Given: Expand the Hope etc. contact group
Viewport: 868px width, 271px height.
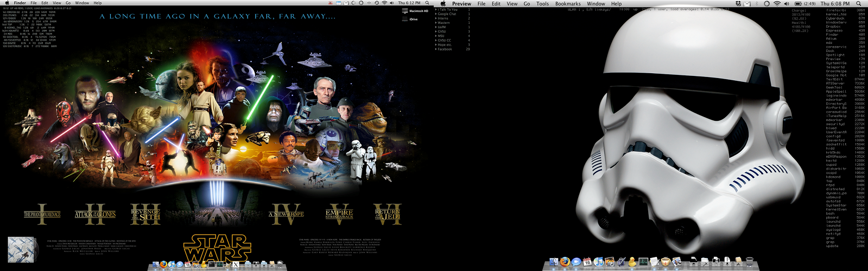Looking at the screenshot, I should pos(436,45).
